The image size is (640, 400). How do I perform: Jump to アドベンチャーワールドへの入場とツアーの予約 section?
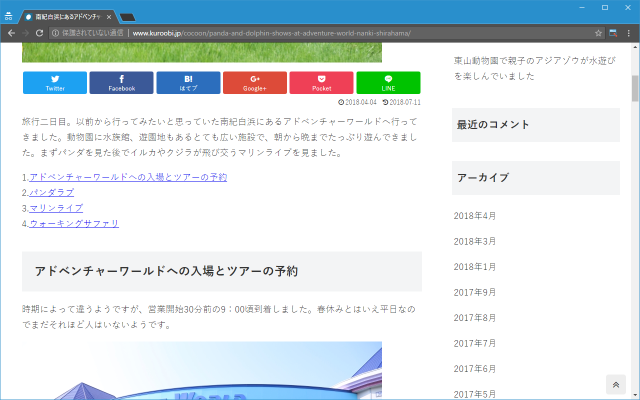[x=128, y=177]
